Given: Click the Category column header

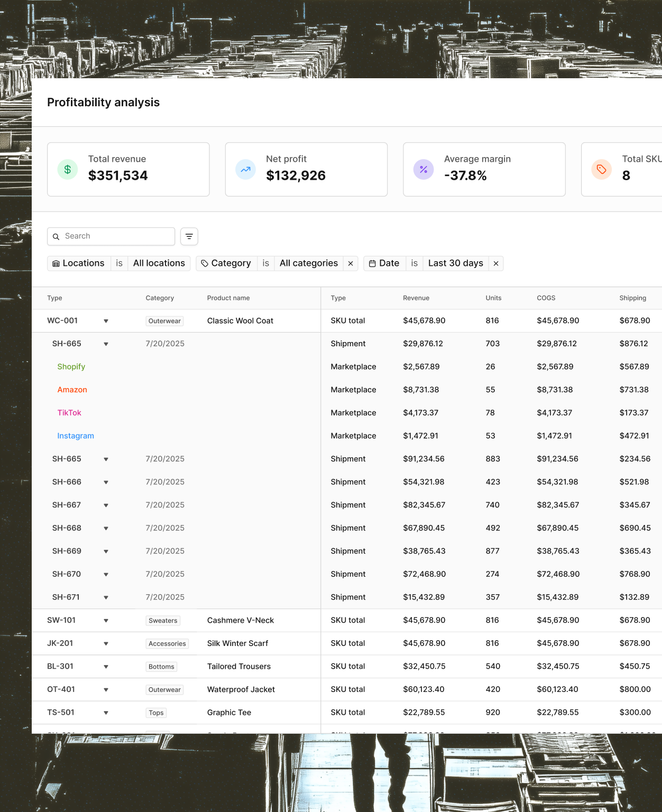Looking at the screenshot, I should [x=160, y=298].
